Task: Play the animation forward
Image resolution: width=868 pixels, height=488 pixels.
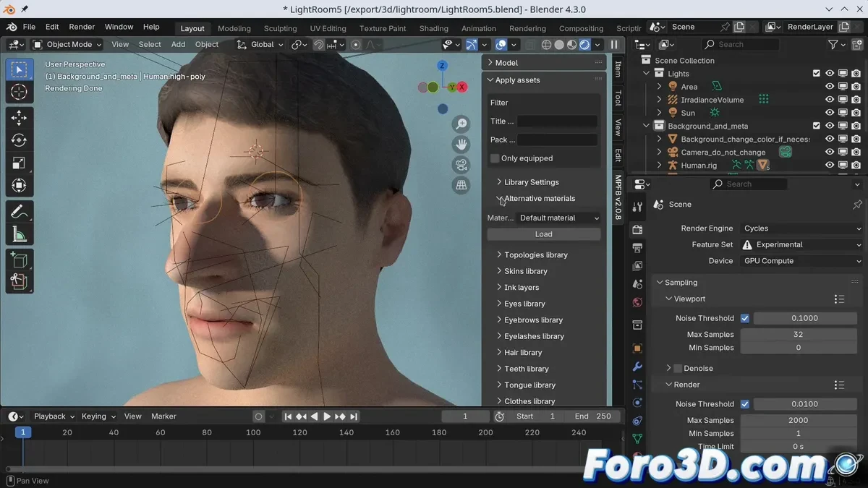Action: coord(327,416)
